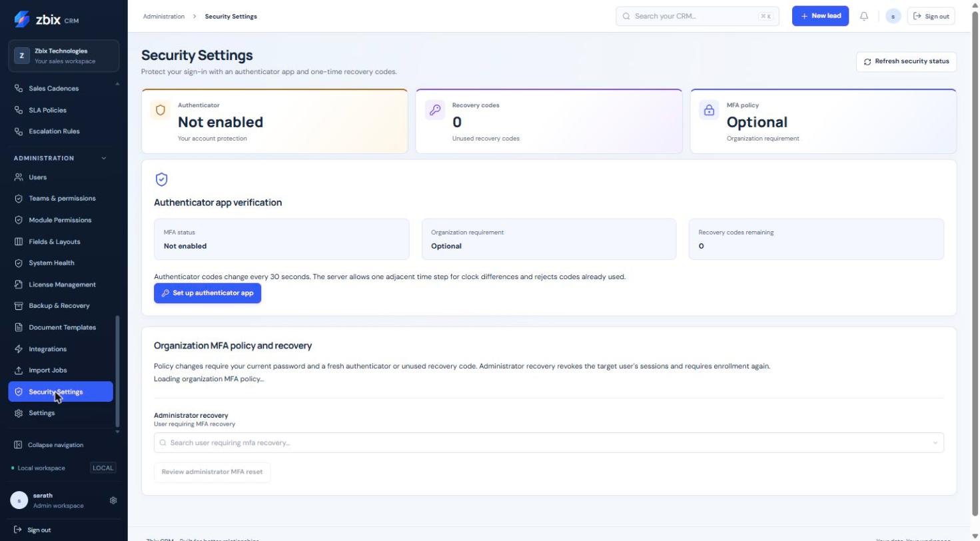
Task: Open SLA Policies
Action: [61, 110]
